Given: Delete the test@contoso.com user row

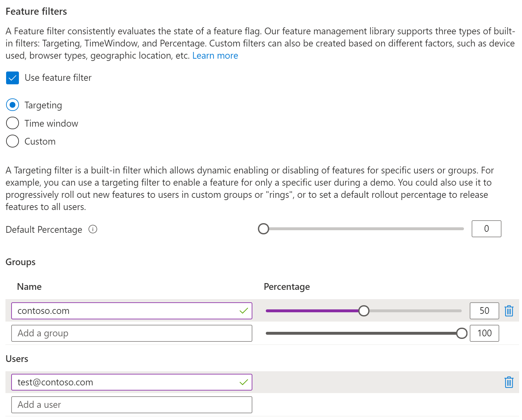Looking at the screenshot, I should (509, 382).
